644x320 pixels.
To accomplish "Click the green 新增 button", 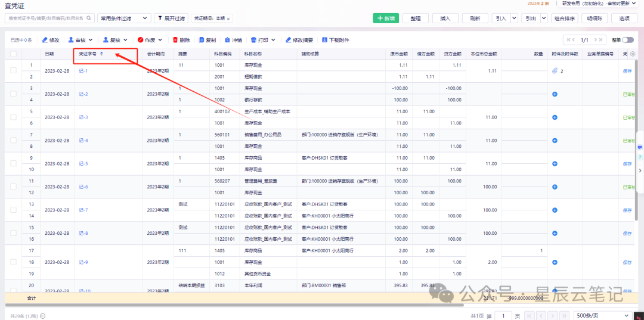I will pos(386,18).
